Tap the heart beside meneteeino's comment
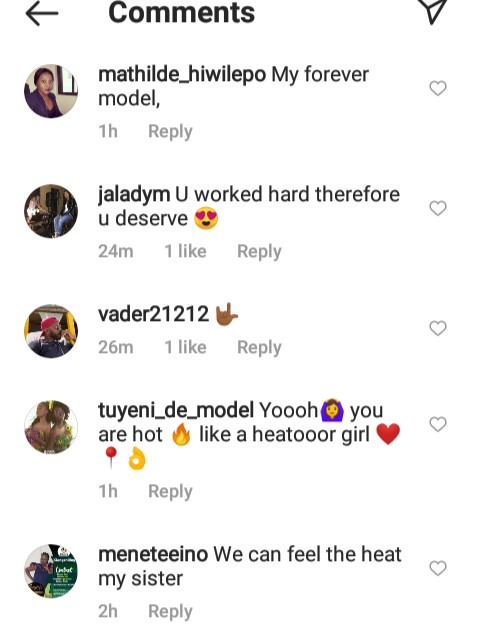 tap(438, 568)
